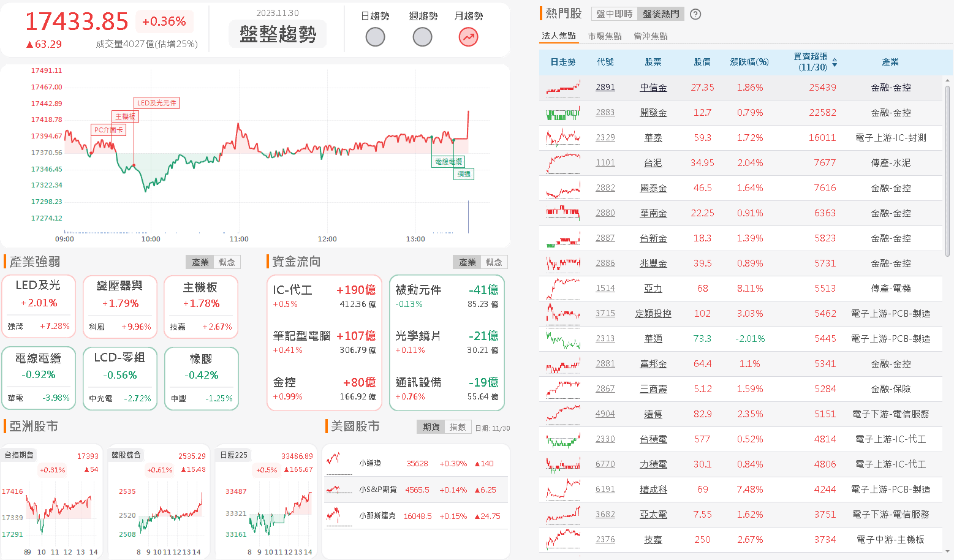Click the 股價 column header
The width and height of the screenshot is (954, 560).
(x=702, y=62)
